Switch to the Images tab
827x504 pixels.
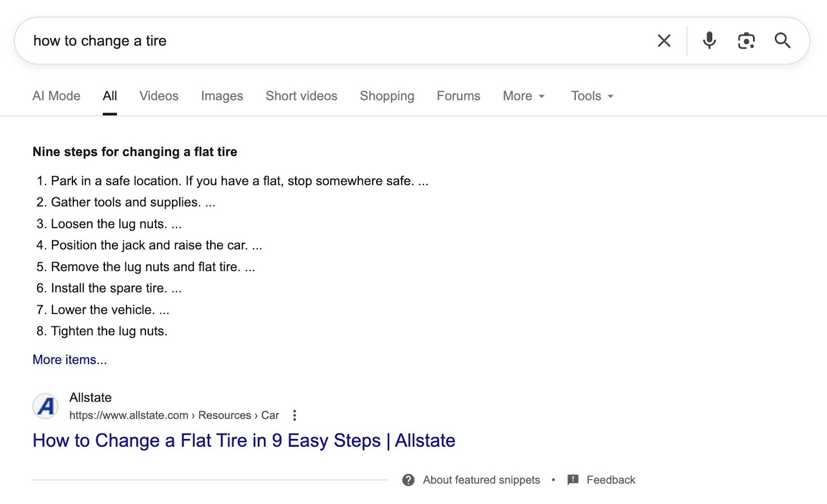tap(222, 96)
